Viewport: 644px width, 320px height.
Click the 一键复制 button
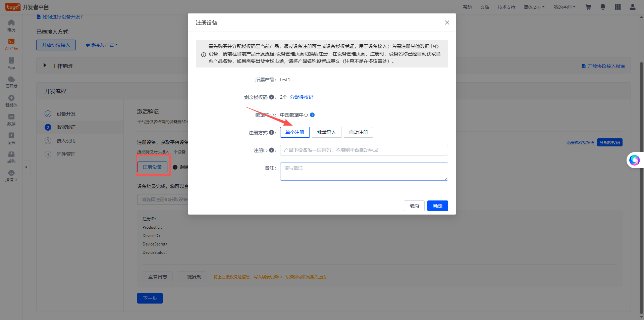[192, 277]
